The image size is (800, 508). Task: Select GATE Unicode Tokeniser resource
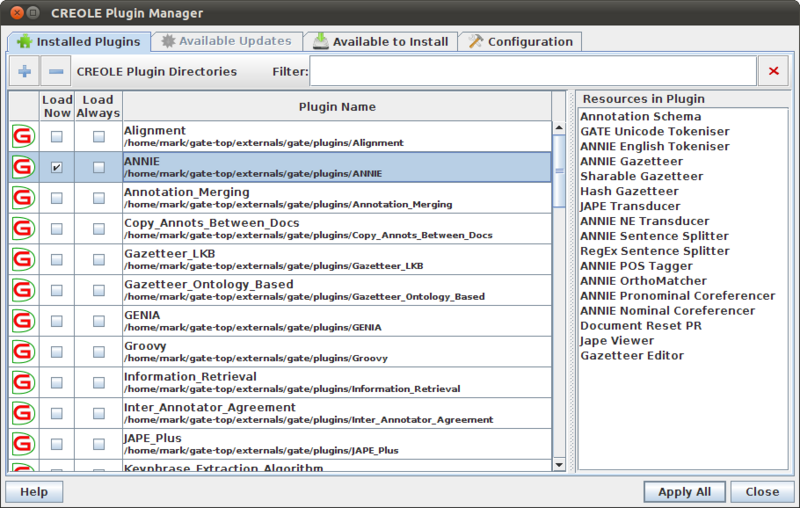tap(655, 131)
